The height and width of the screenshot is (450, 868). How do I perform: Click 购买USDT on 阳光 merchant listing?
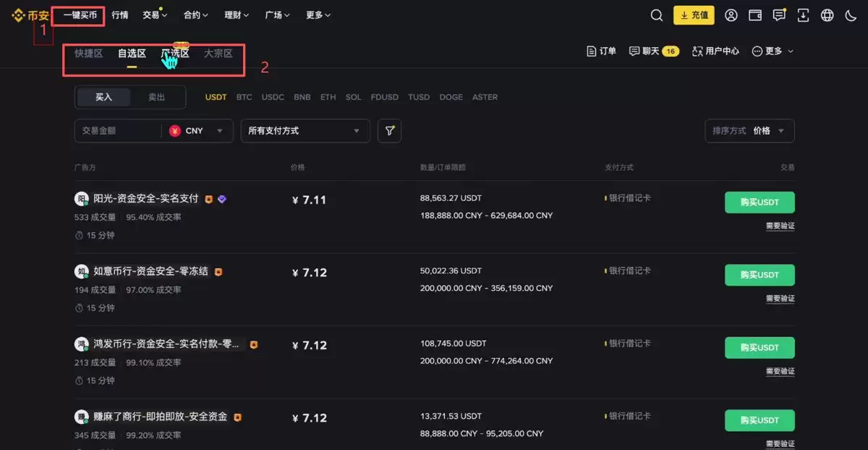759,203
